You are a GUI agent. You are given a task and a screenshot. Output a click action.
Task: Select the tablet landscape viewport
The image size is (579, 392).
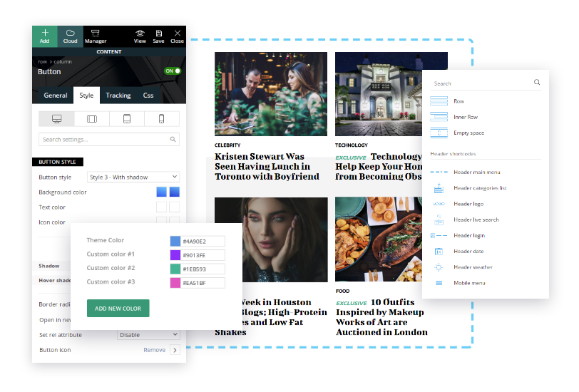click(91, 118)
